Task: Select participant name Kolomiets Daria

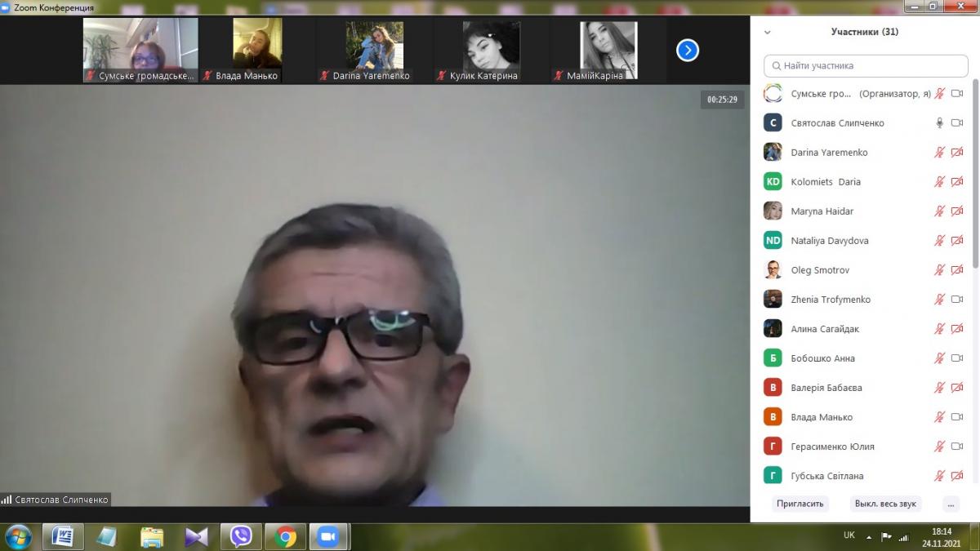Action: click(x=826, y=182)
